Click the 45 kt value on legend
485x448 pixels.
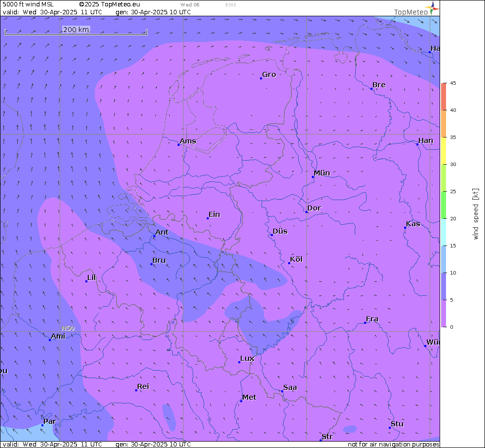pos(453,83)
